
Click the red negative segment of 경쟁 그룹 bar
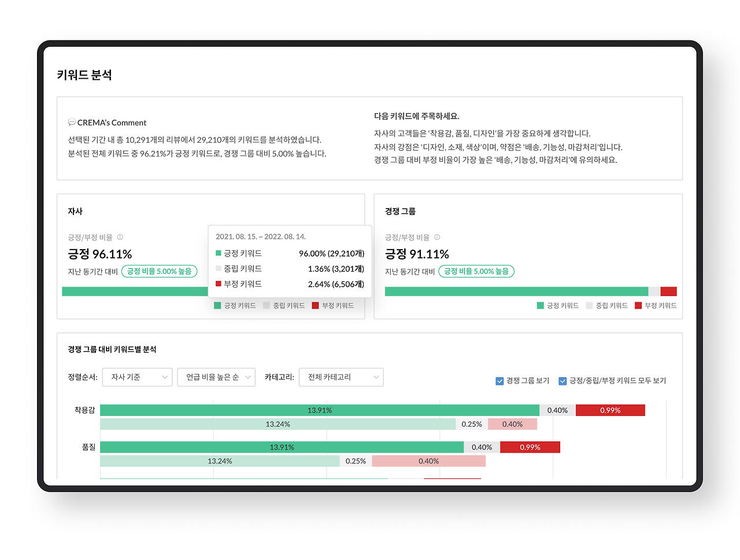[x=668, y=291]
